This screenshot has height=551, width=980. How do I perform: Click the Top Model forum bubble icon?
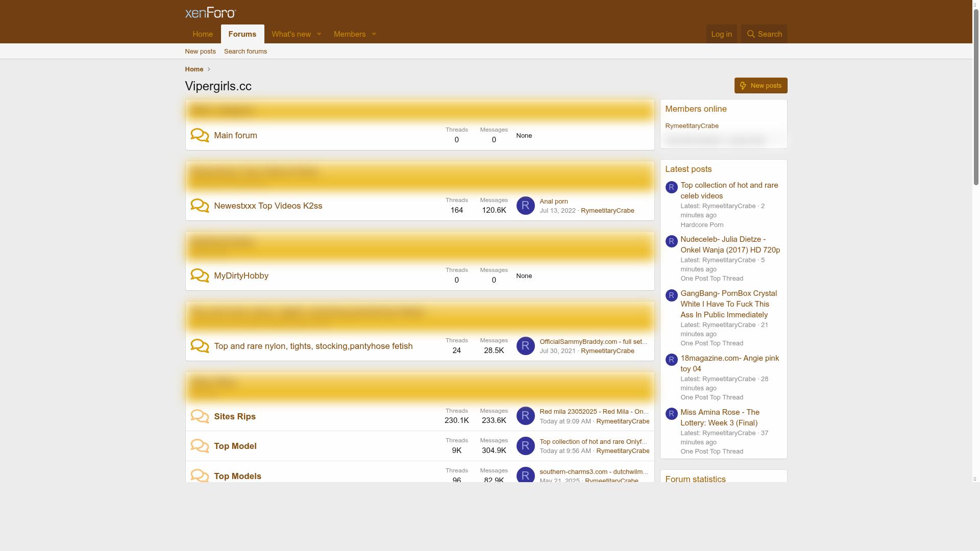click(200, 446)
